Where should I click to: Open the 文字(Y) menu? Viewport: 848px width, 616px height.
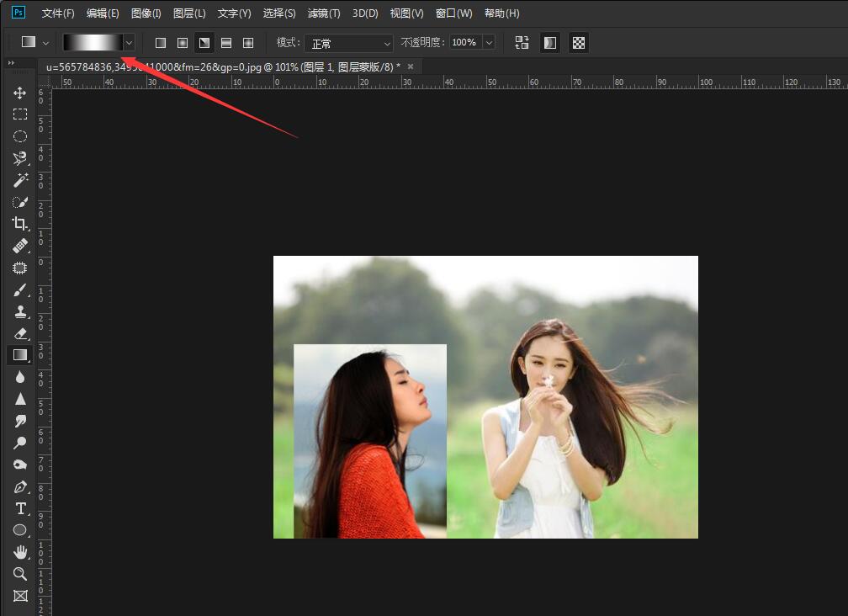tap(234, 13)
